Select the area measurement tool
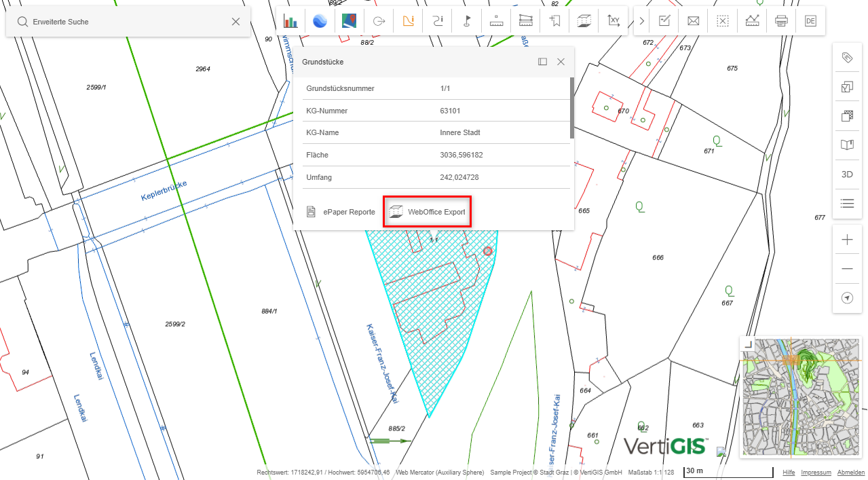 coord(525,20)
